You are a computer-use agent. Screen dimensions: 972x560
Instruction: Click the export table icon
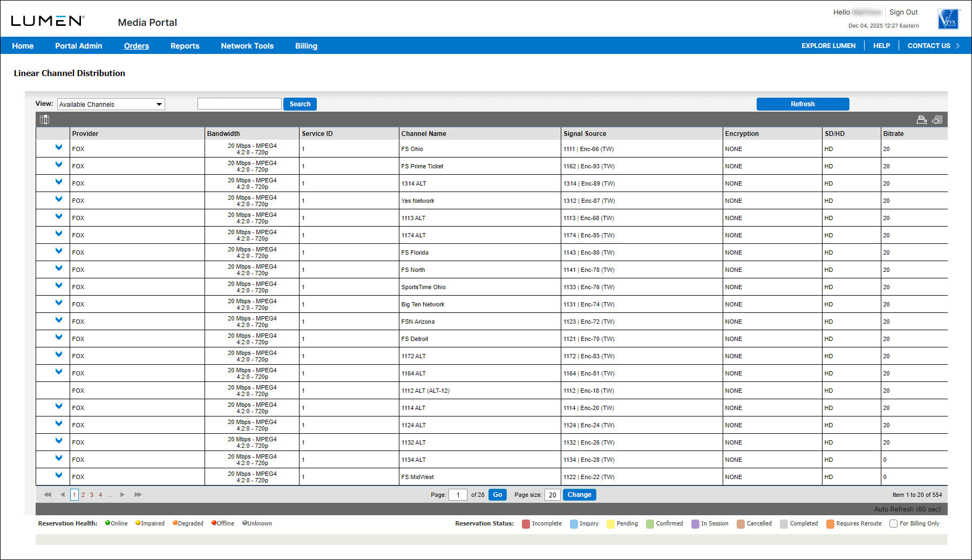tap(937, 120)
